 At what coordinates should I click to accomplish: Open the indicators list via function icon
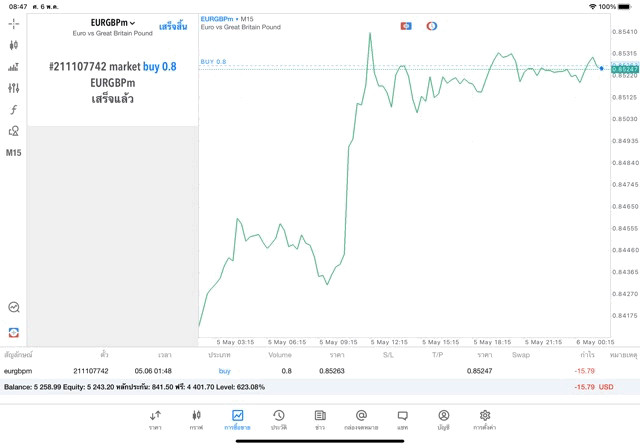13,109
